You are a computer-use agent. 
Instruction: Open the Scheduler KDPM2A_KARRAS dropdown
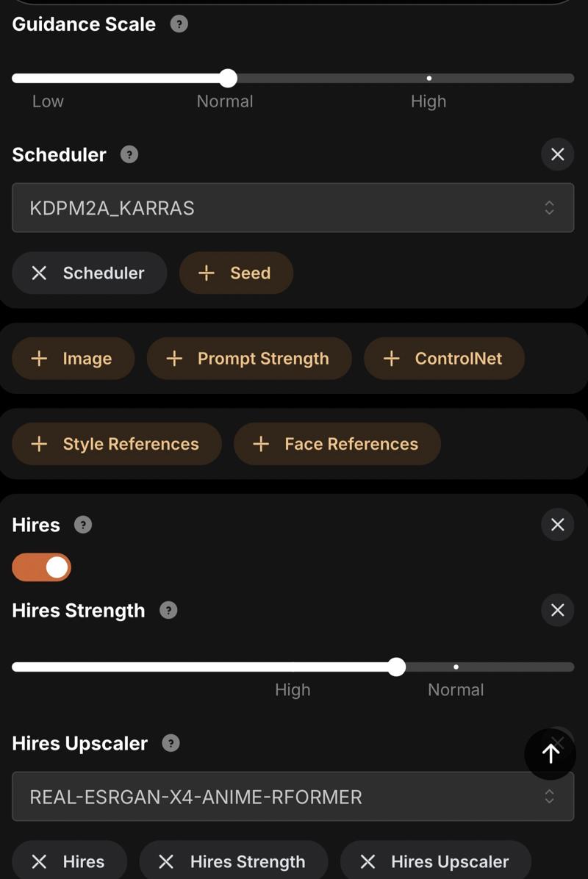coord(293,208)
